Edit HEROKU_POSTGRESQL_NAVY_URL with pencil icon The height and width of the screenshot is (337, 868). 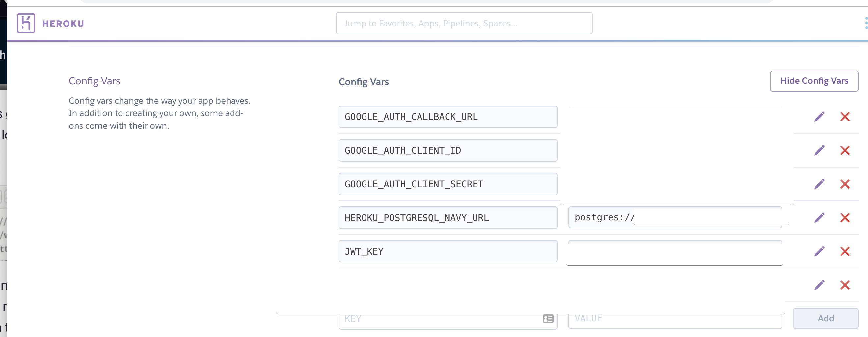pyautogui.click(x=820, y=218)
